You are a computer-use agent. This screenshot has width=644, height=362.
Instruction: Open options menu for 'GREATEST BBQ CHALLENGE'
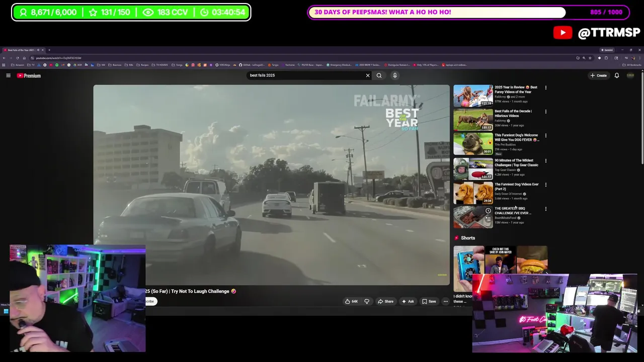(x=545, y=209)
